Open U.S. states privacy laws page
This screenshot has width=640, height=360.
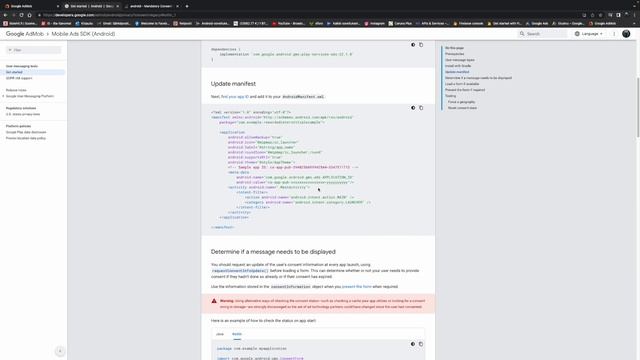coord(23,114)
